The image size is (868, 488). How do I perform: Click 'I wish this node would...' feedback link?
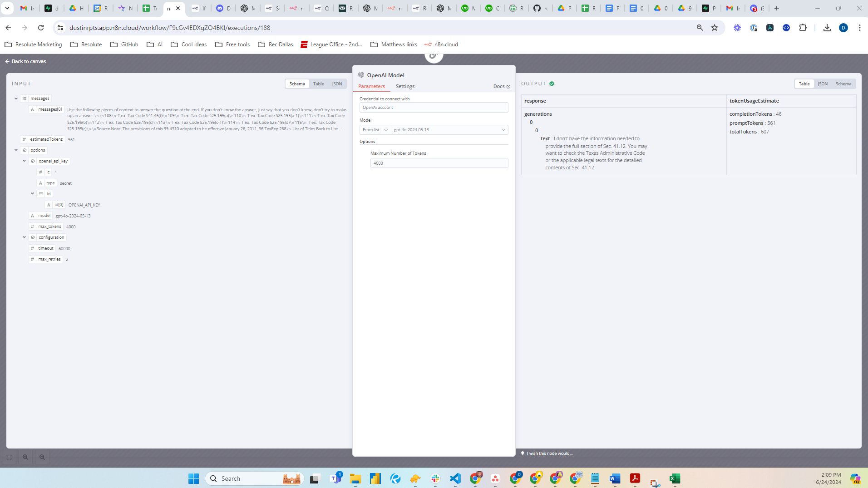click(x=550, y=453)
